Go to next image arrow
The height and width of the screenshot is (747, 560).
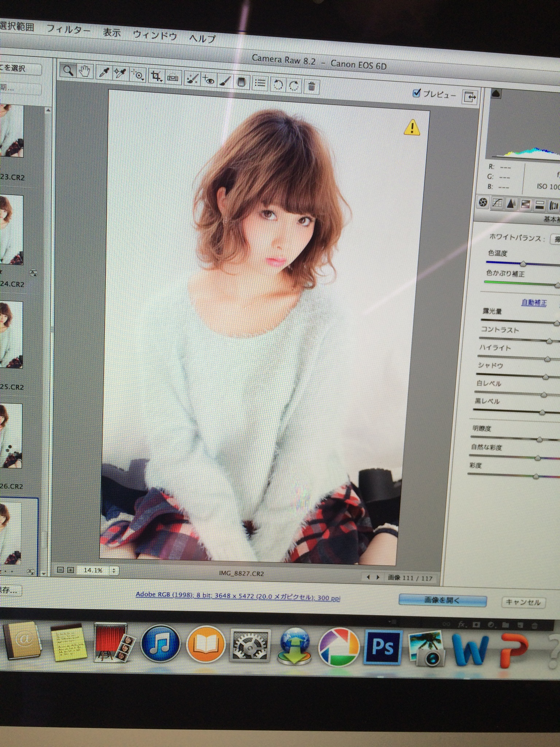(x=378, y=577)
